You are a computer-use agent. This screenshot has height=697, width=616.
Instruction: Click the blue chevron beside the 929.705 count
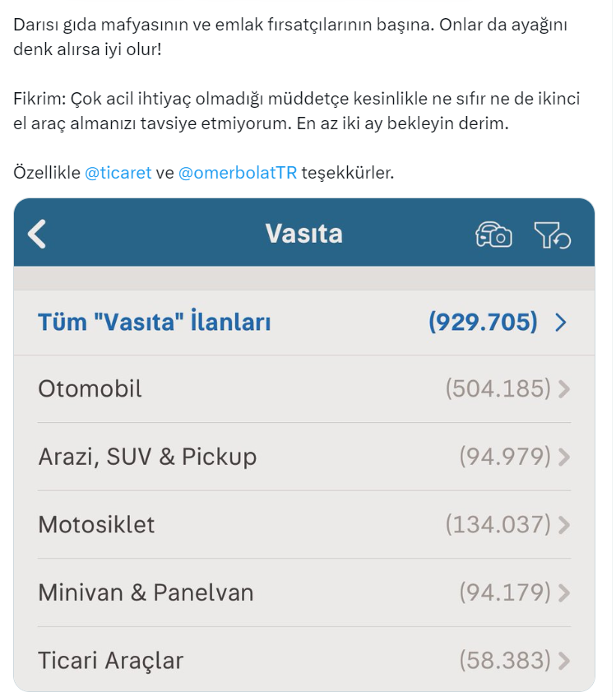click(561, 323)
